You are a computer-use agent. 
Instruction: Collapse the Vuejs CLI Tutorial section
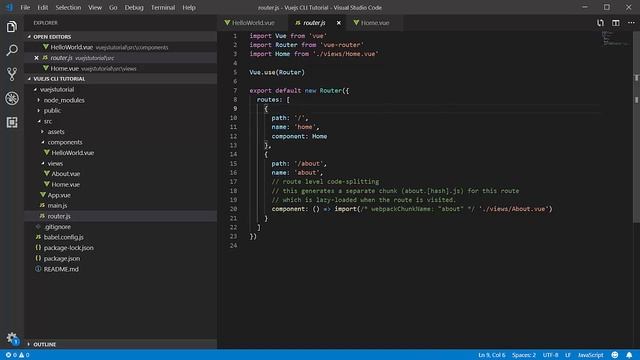point(121,79)
